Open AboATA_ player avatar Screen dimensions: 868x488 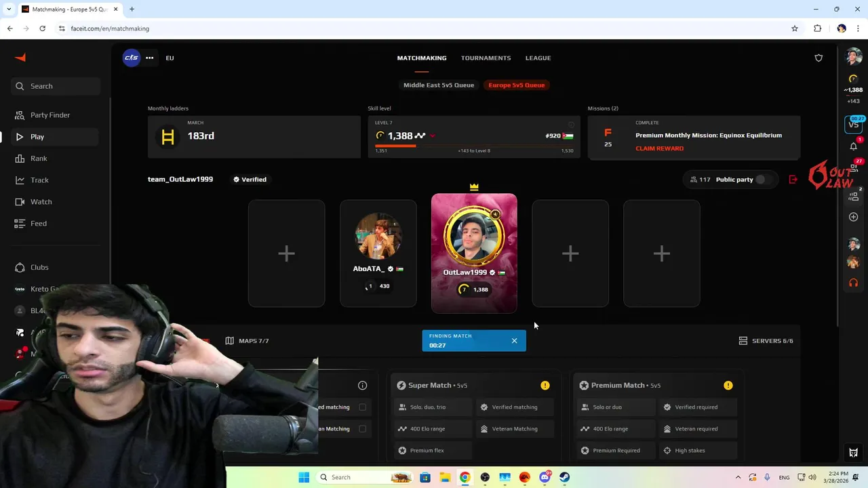(x=378, y=237)
